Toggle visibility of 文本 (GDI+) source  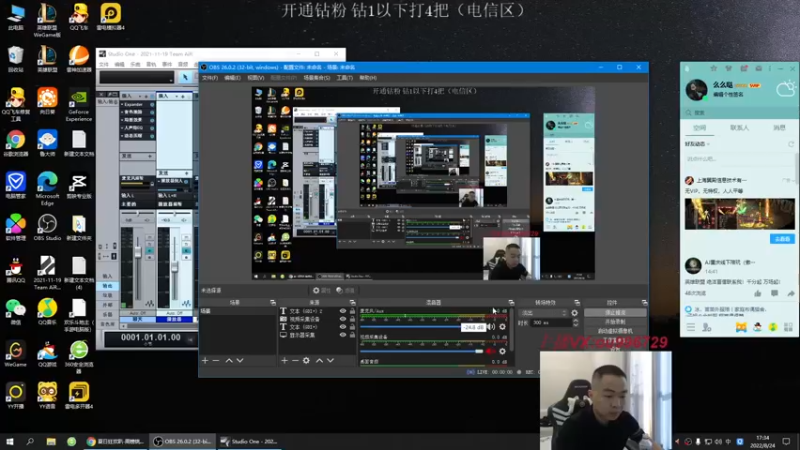(x=343, y=327)
